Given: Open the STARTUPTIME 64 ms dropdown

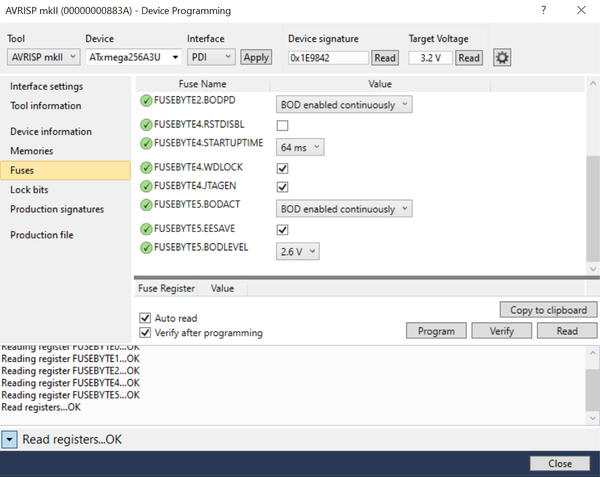Looking at the screenshot, I should tap(300, 147).
